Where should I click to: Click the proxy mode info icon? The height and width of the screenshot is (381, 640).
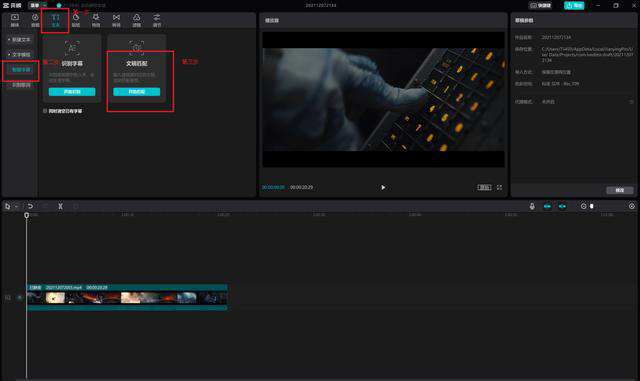[631, 102]
